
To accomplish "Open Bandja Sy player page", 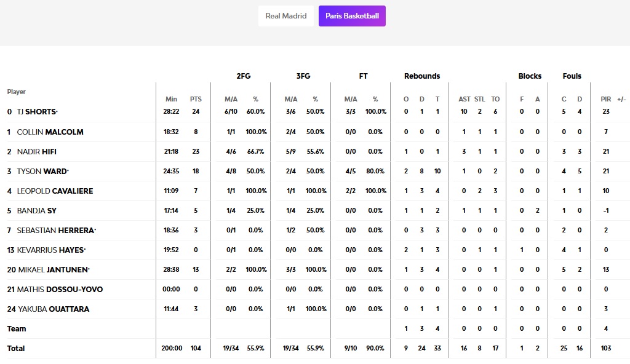I will (37, 210).
